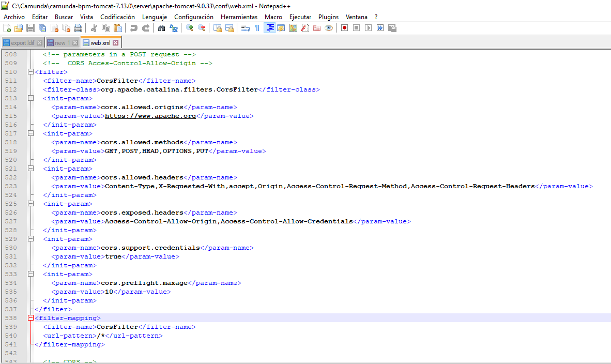Open the Plugins menu
611x364 pixels.
(x=328, y=17)
